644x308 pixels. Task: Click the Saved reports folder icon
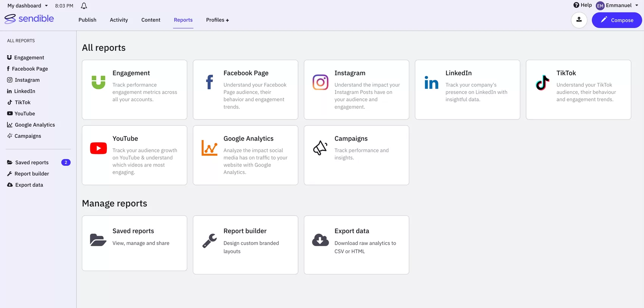point(98,240)
